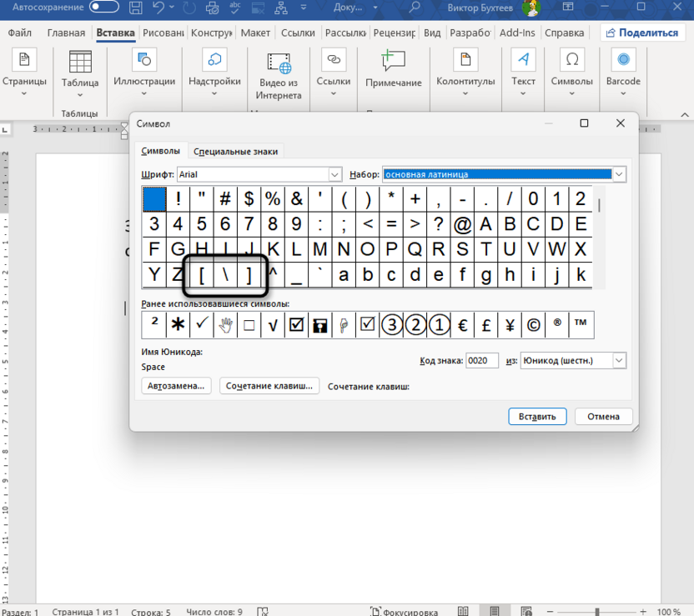Open the Юникод (шестн.) dropdown
The height and width of the screenshot is (616, 694).
tap(619, 361)
